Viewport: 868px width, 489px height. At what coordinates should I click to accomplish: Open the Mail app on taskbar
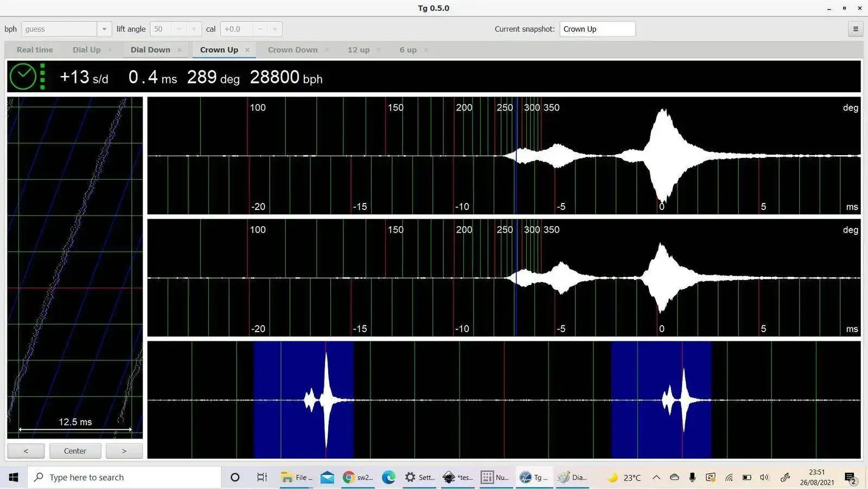click(x=327, y=477)
